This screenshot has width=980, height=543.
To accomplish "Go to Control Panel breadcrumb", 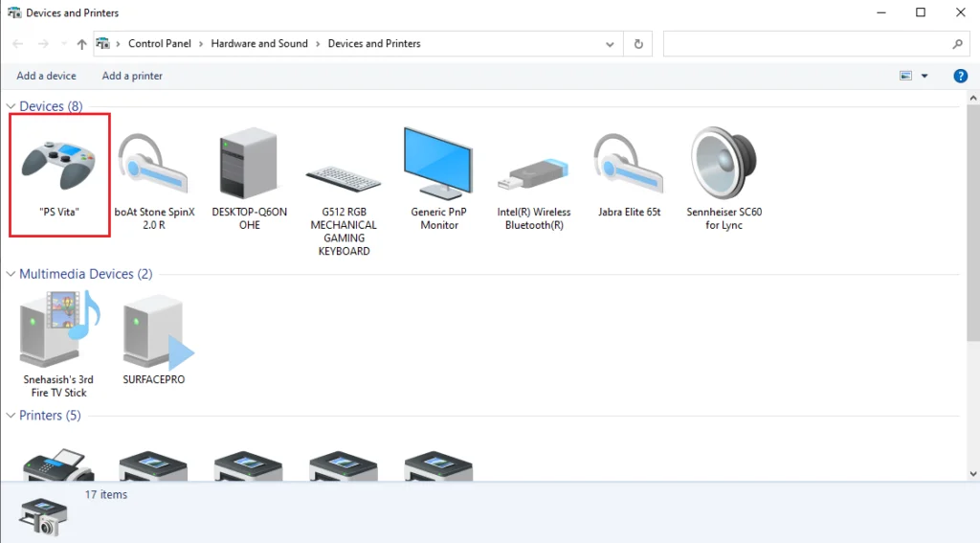I will pyautogui.click(x=160, y=43).
